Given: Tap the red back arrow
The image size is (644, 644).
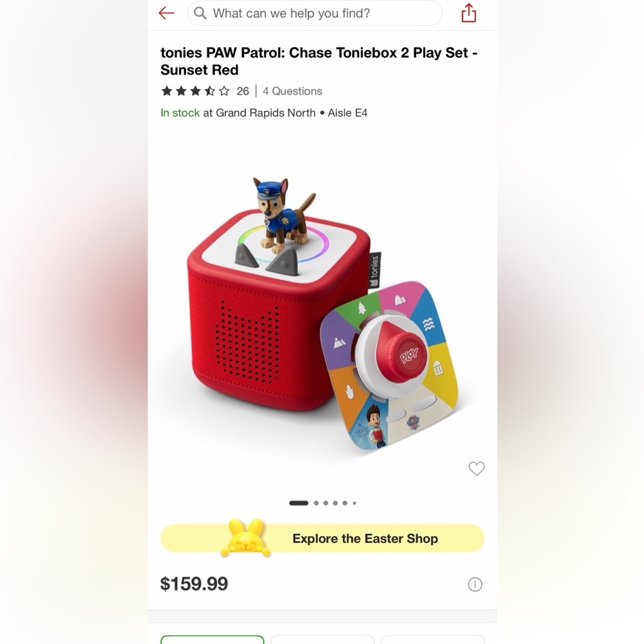Looking at the screenshot, I should (166, 13).
